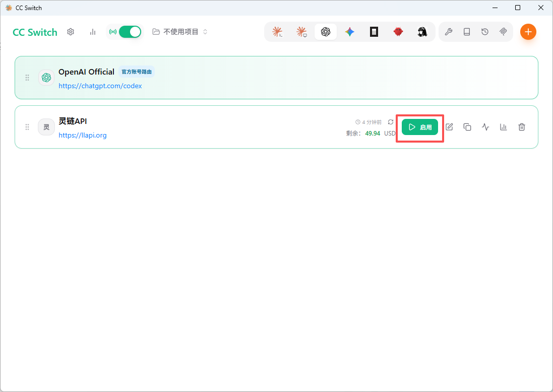
Task: Add a new provider with the orange plus button
Action: [x=528, y=32]
